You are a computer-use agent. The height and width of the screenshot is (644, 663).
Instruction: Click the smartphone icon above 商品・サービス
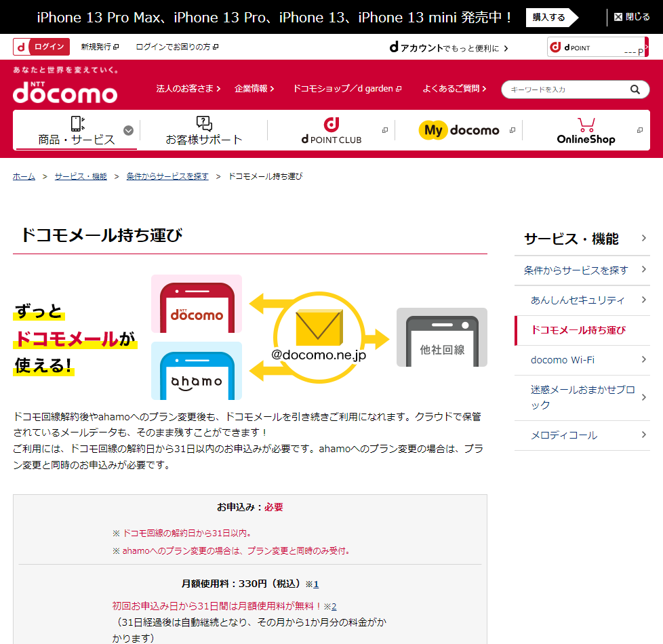(x=77, y=124)
